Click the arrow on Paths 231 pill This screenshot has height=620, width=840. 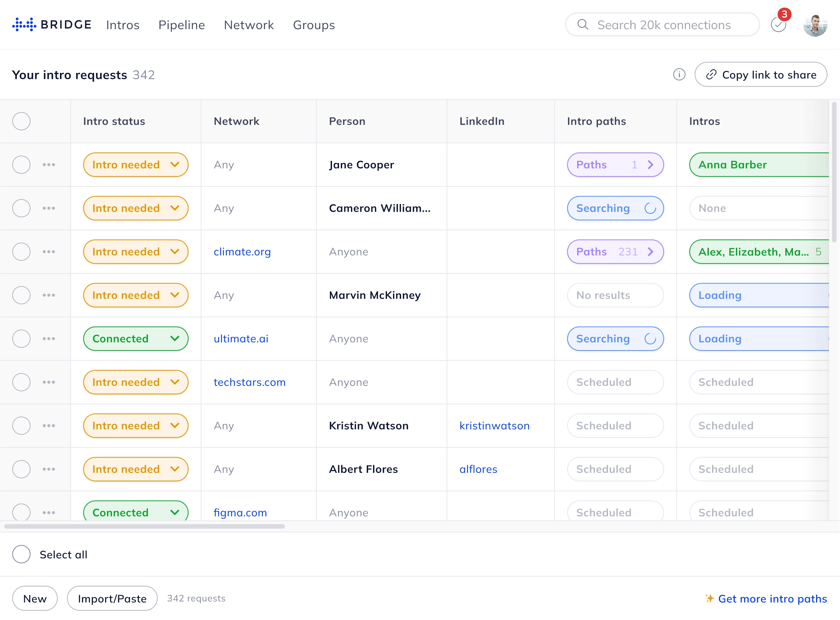click(650, 252)
